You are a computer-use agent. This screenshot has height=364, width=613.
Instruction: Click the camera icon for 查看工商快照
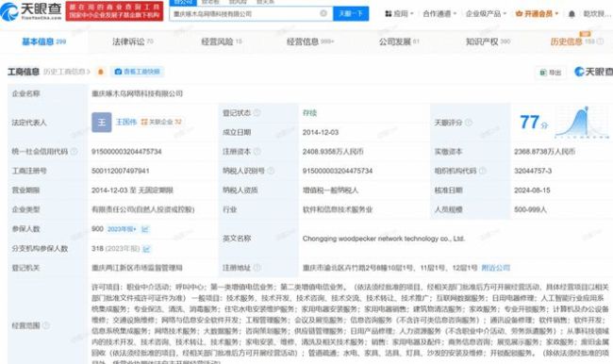point(118,72)
